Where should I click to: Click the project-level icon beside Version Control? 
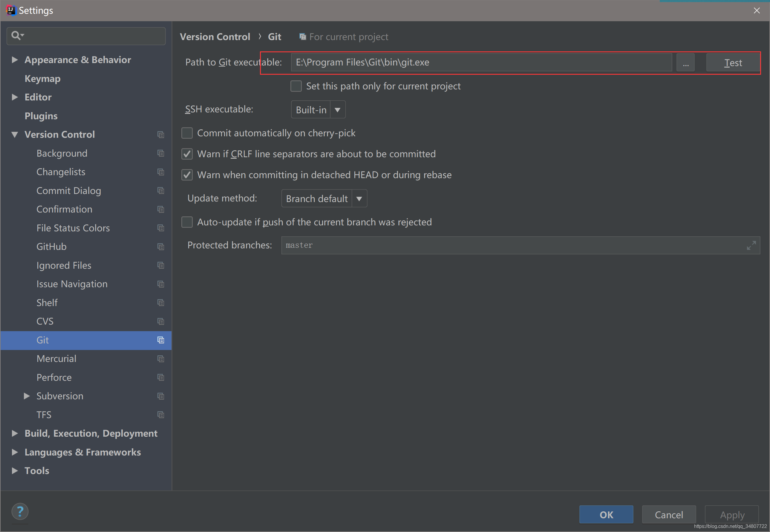pos(160,135)
